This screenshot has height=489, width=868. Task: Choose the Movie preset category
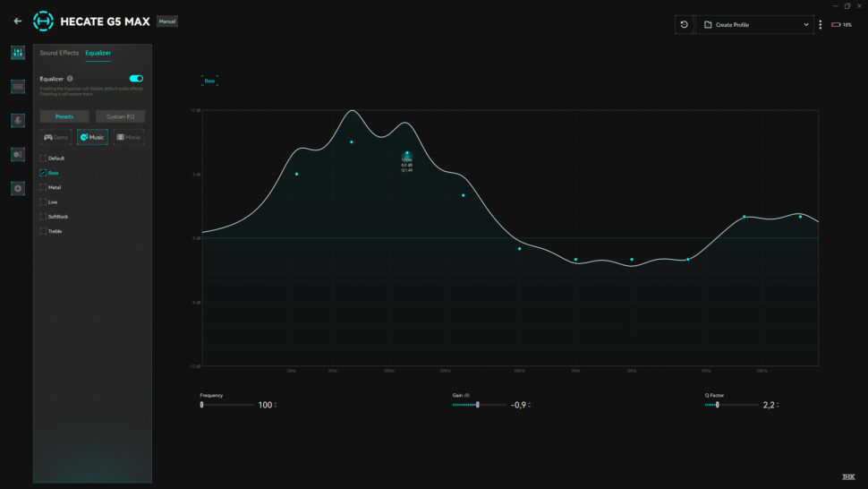[x=129, y=137]
